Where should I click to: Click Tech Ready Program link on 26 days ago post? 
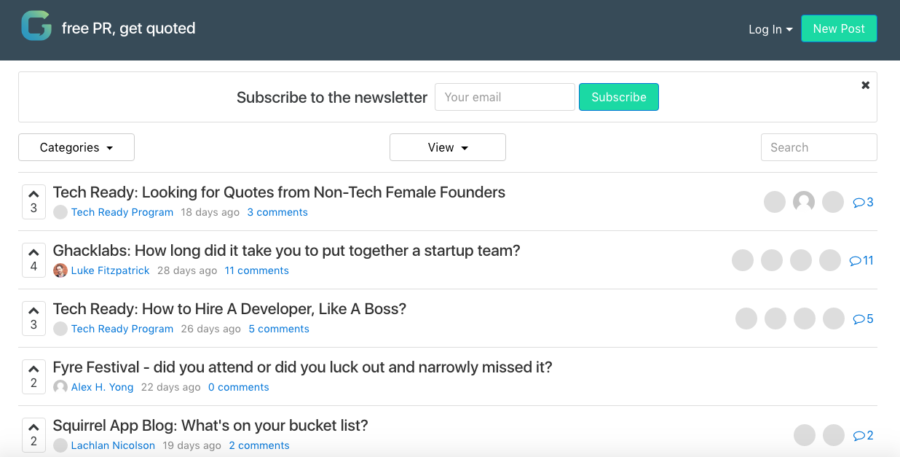pyautogui.click(x=122, y=329)
